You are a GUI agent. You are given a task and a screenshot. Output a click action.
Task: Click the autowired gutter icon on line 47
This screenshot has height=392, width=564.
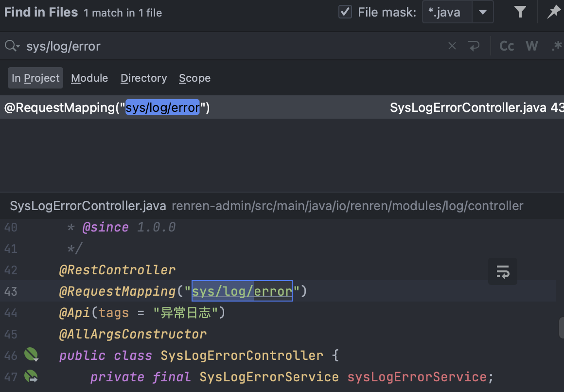(31, 376)
